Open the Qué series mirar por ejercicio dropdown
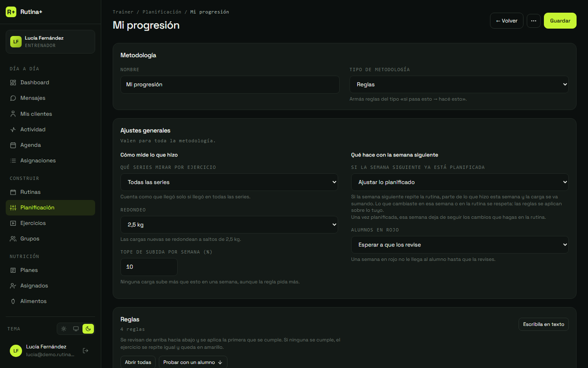Image resolution: width=588 pixels, height=368 pixels. [229, 182]
